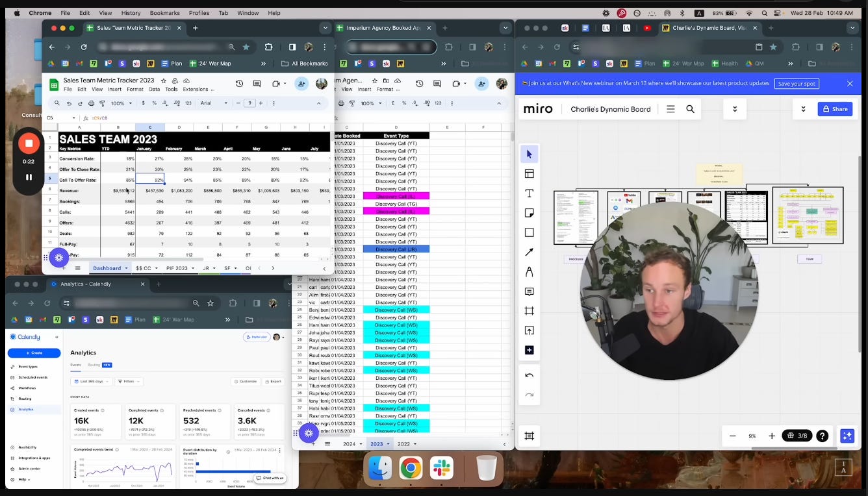Screen dimensions: 868x496
Task: Select the Miro frame tool
Action: (x=529, y=311)
